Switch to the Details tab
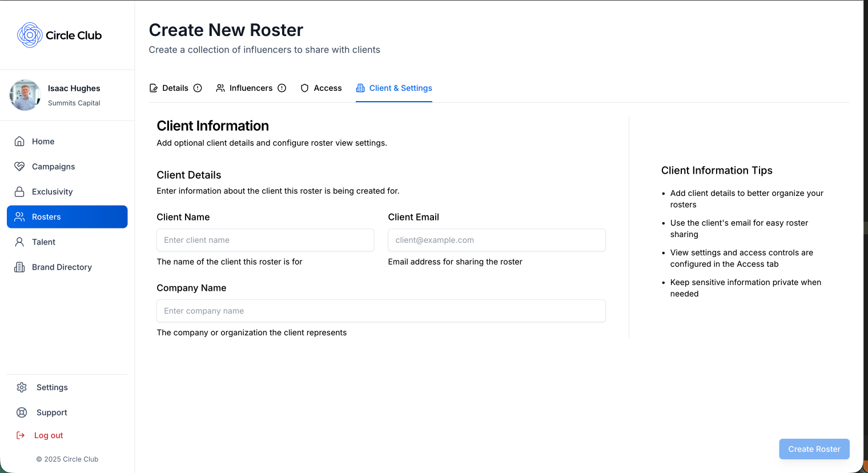The width and height of the screenshot is (868, 473). pyautogui.click(x=175, y=88)
